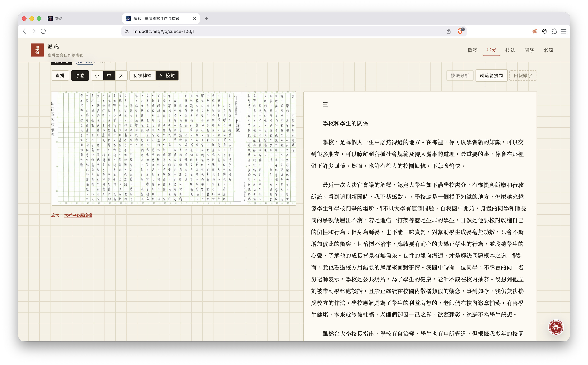Open the browser extensions puzzle icon
The image size is (588, 365).
point(554,31)
